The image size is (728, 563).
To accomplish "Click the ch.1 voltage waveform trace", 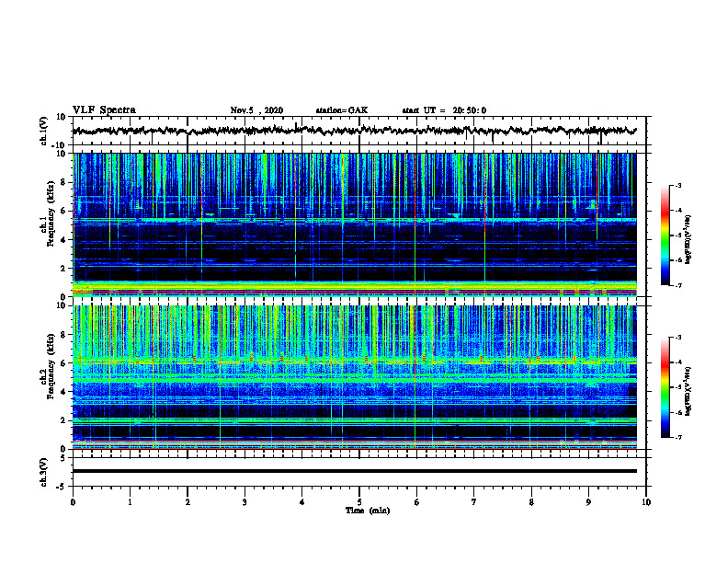I will pyautogui.click(x=355, y=131).
